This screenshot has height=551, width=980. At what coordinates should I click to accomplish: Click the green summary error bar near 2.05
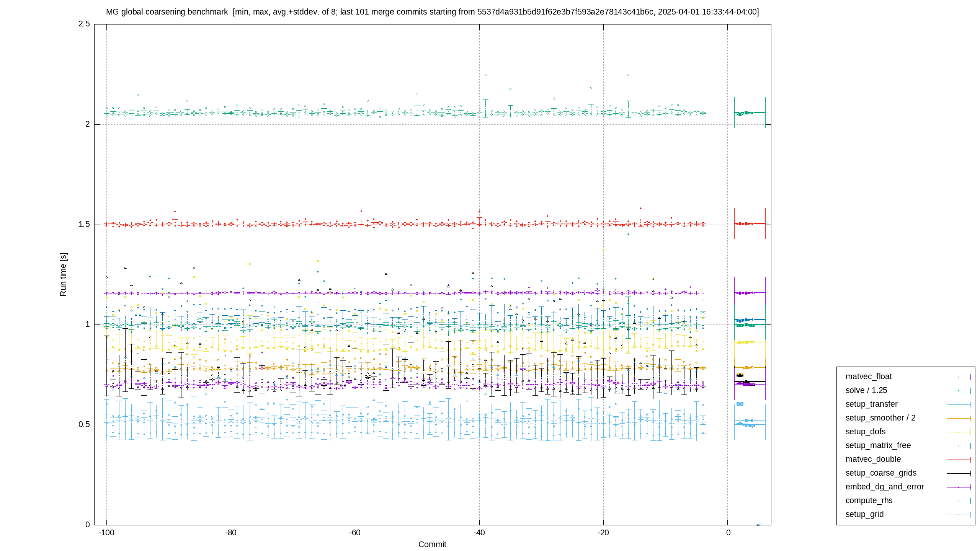pos(750,112)
